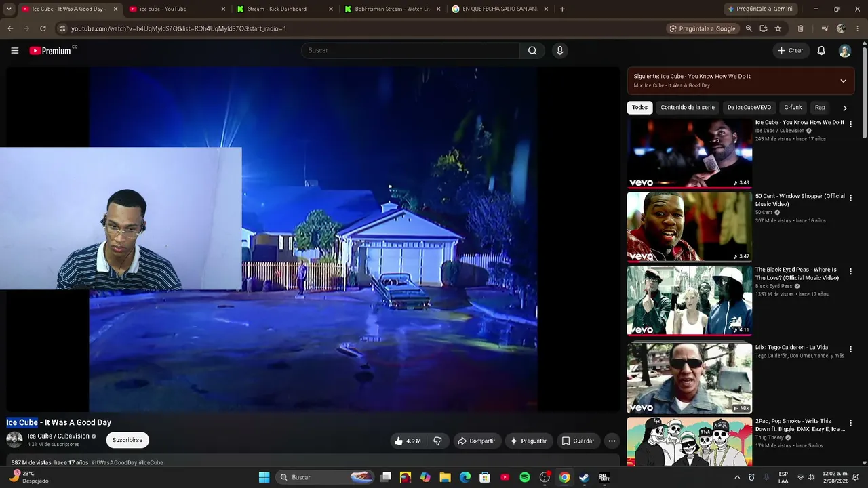Open options for Write This Down video
The image size is (868, 488).
pyautogui.click(x=850, y=423)
